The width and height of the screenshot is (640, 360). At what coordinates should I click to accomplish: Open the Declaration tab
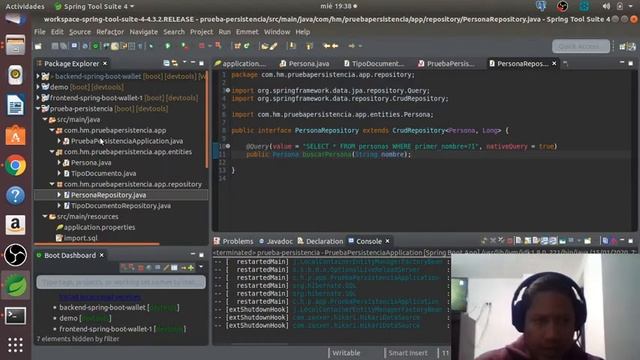(320, 241)
